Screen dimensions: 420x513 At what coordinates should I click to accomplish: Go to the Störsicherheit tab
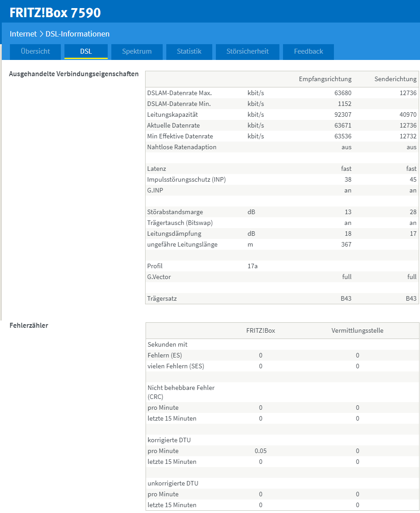(247, 52)
